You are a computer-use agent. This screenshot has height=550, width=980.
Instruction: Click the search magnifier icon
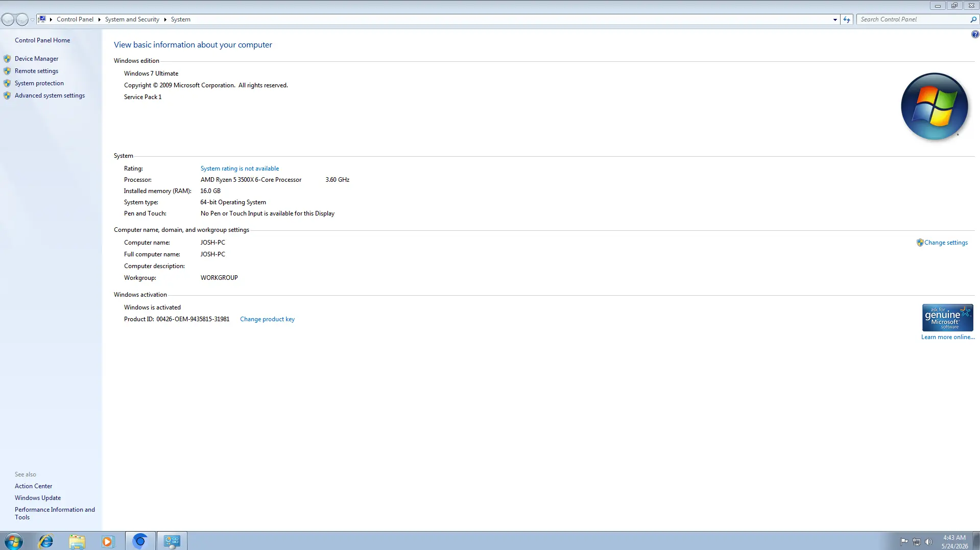[973, 19]
